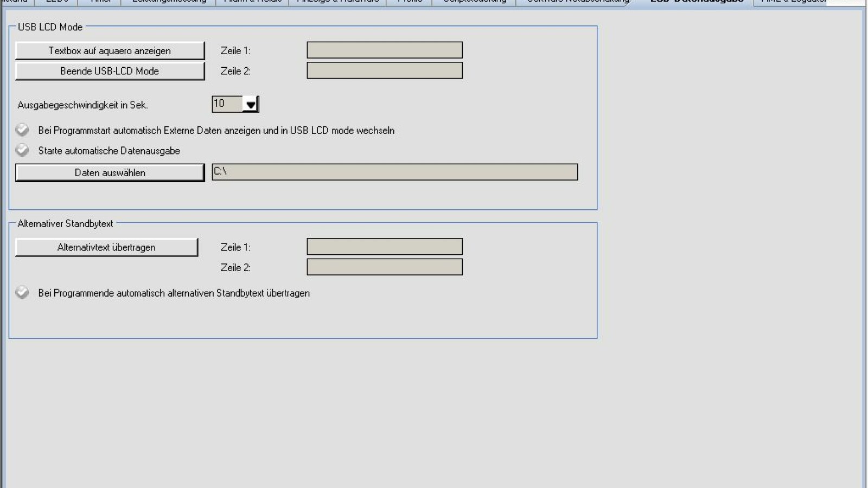Switch to the Timer tab
This screenshot has width=868, height=488.
[x=100, y=2]
